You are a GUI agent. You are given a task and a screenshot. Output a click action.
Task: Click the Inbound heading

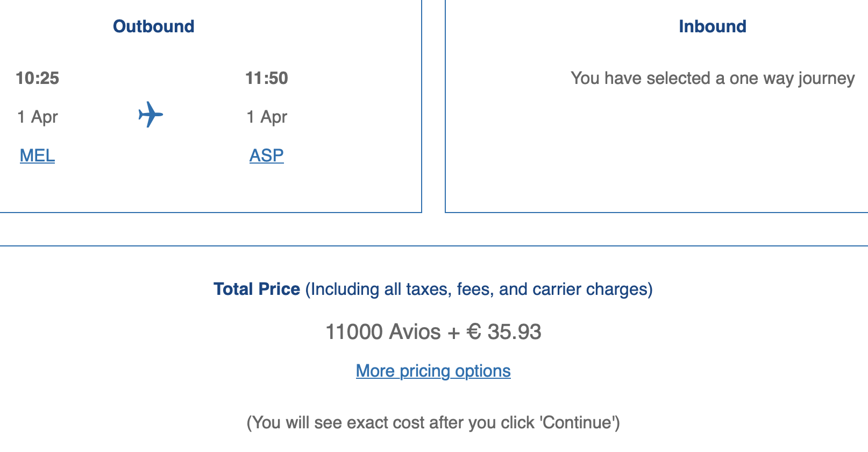[x=712, y=26]
